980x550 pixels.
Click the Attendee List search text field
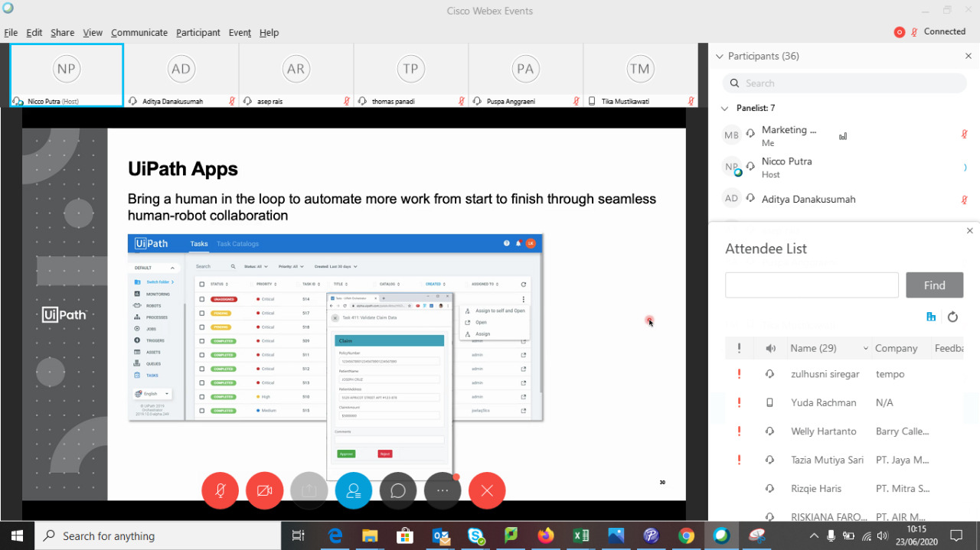812,285
